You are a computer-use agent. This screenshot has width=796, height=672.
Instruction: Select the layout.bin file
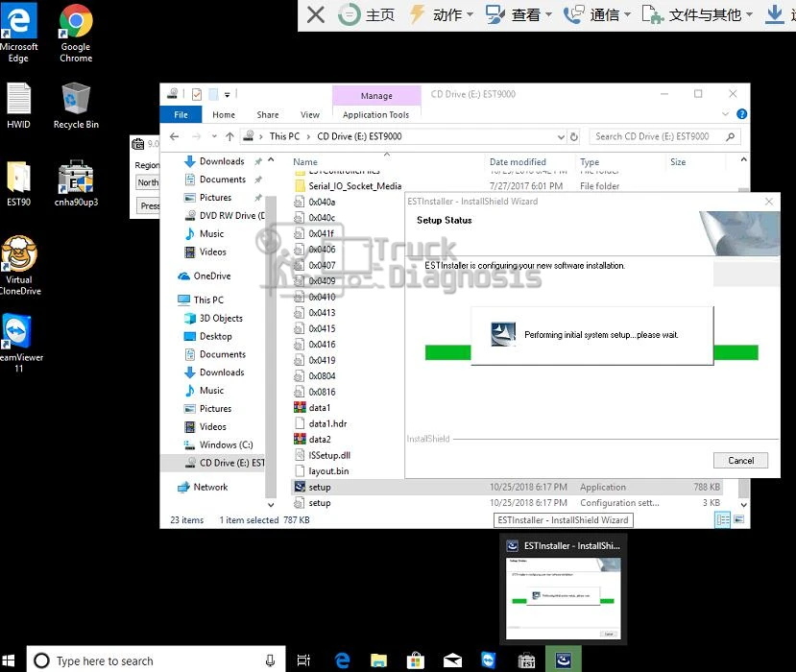pyautogui.click(x=328, y=471)
